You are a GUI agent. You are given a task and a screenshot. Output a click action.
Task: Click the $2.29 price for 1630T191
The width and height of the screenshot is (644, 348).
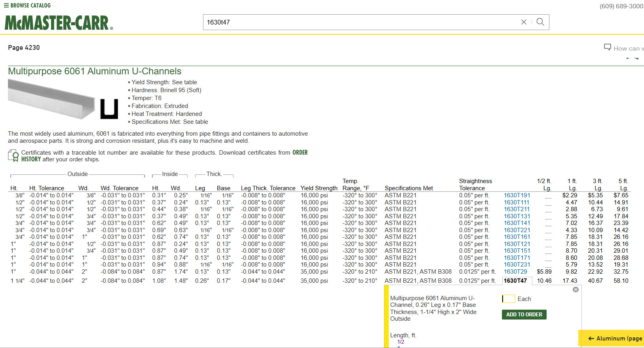[x=570, y=195]
